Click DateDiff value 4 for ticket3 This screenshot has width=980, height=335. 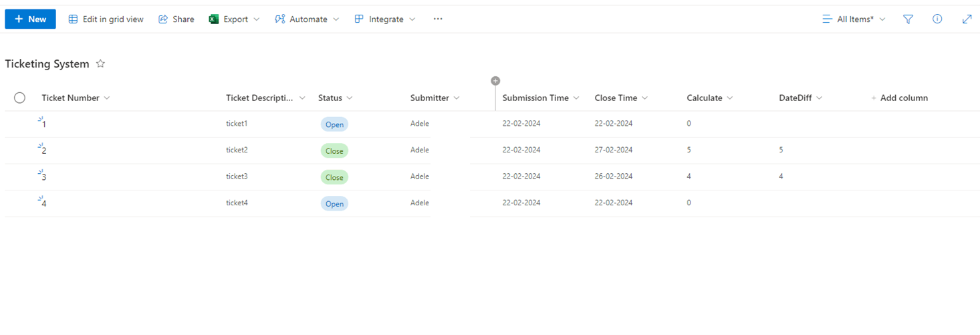[x=781, y=177]
